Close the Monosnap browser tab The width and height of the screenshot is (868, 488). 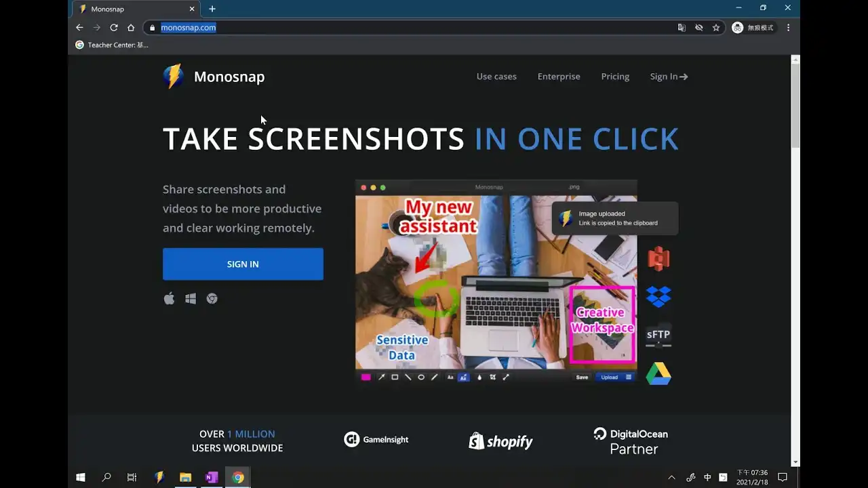(192, 9)
